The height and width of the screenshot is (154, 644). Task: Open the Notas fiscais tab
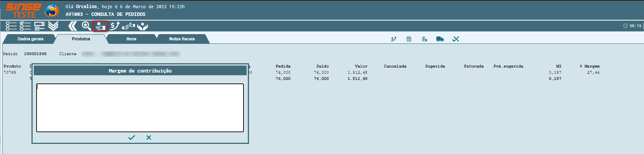pos(182,39)
